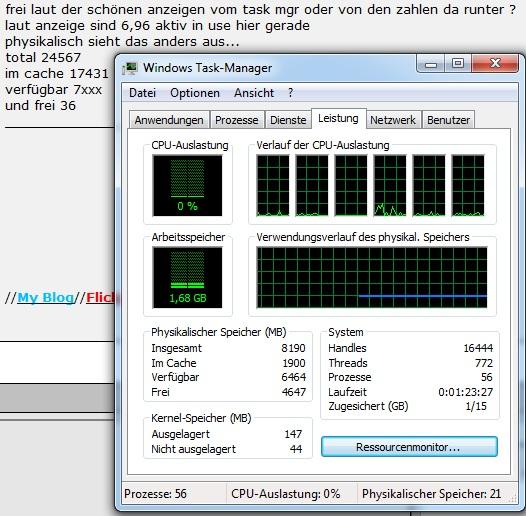Click the Windows Task-Manager title text
526x516 pixels.
tap(208, 68)
